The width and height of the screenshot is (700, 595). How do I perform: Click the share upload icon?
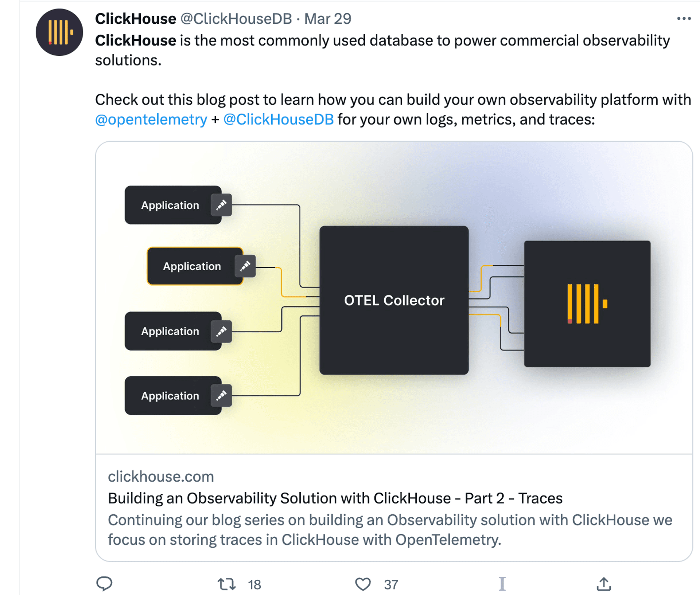pyautogui.click(x=604, y=584)
